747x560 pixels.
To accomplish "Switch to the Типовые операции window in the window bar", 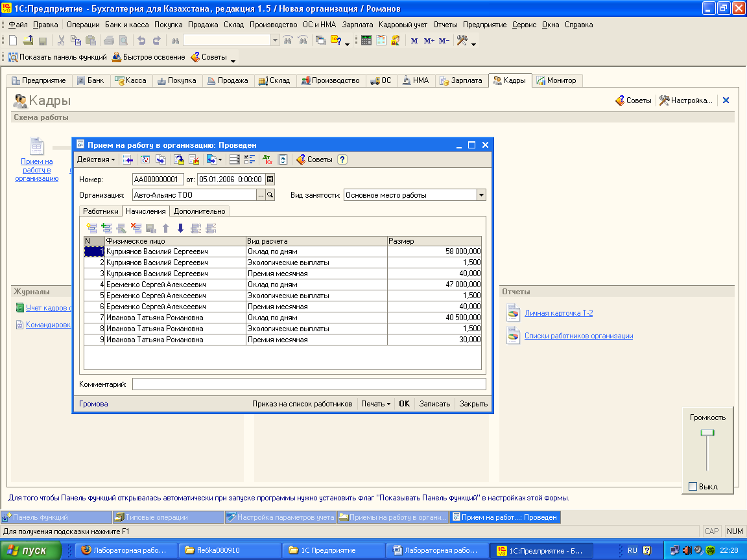I will (x=168, y=517).
